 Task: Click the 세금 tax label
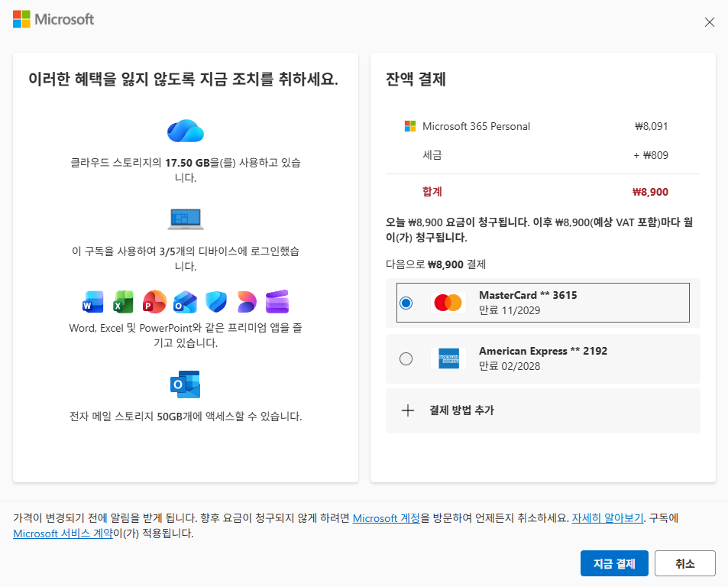(432, 155)
